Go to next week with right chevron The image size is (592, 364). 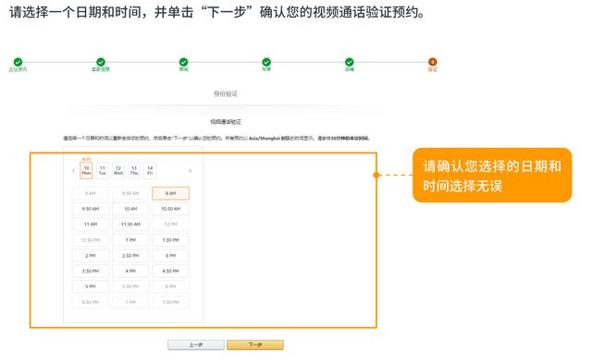click(x=190, y=171)
